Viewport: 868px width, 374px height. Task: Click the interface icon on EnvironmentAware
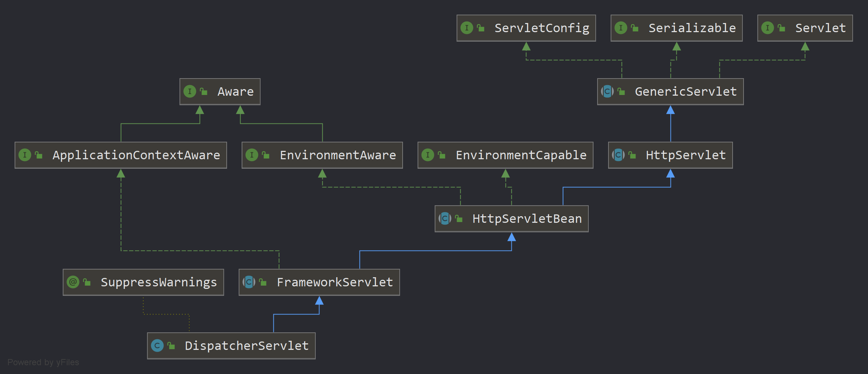click(252, 155)
